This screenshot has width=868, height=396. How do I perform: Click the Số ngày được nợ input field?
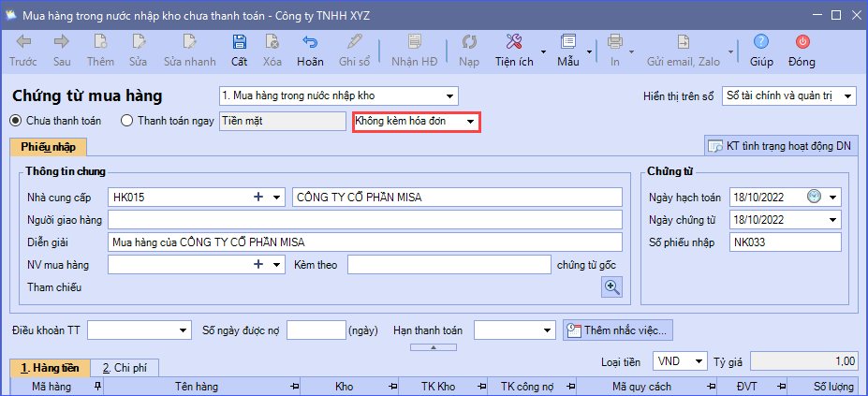(x=316, y=330)
